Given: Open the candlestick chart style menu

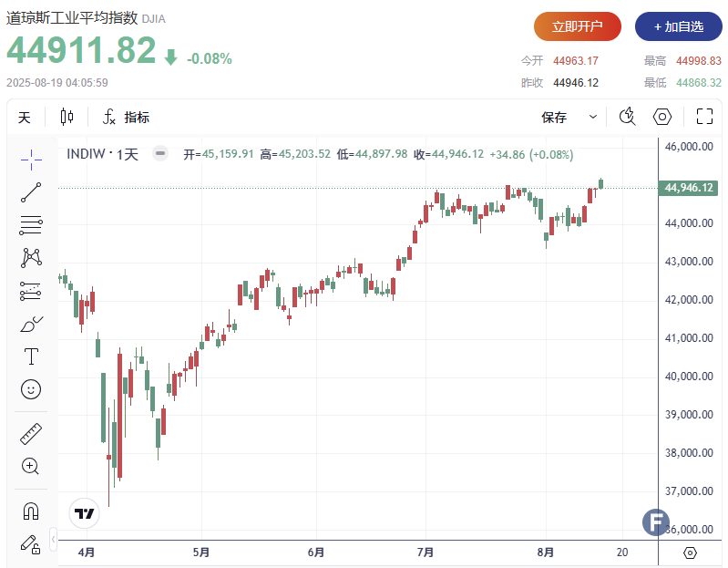Looking at the screenshot, I should [x=67, y=117].
